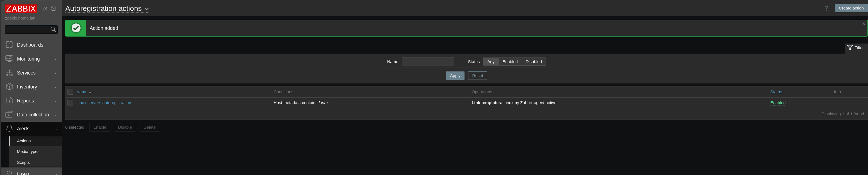Click the Reset filter button

477,76
